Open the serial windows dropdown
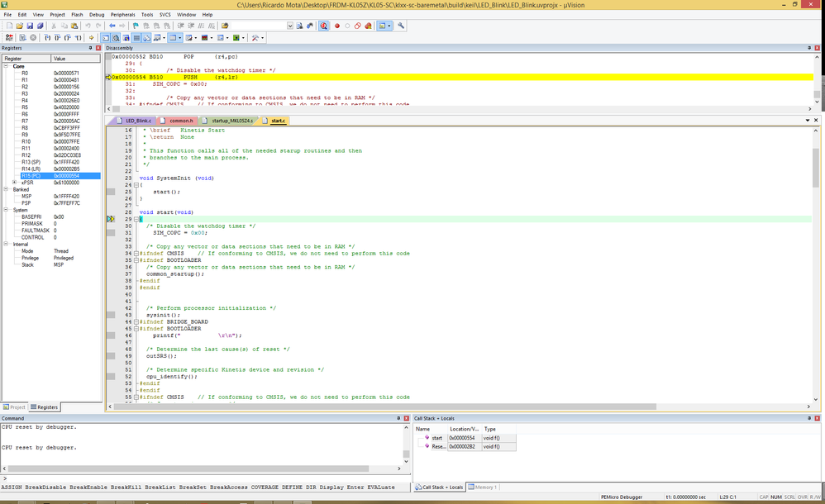This screenshot has height=504, width=825. coord(196,38)
